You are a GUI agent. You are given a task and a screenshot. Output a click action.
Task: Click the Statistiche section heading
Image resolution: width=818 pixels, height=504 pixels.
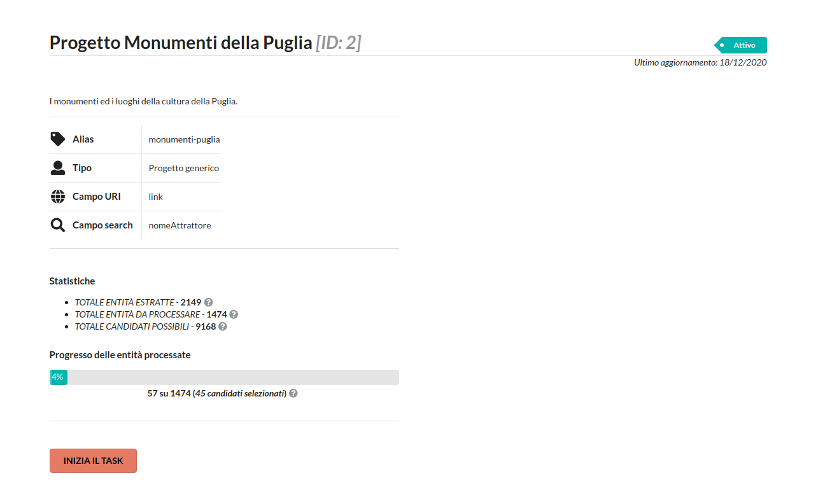72,281
